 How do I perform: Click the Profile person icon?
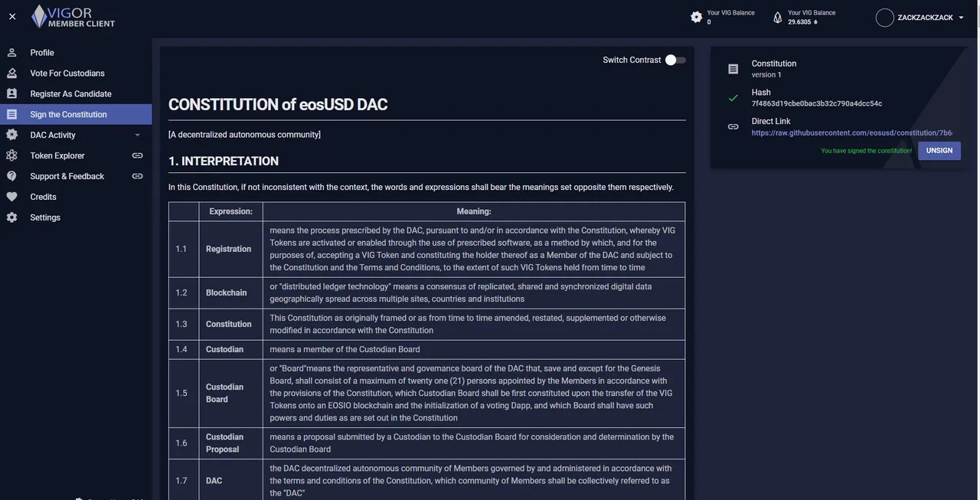[11, 53]
